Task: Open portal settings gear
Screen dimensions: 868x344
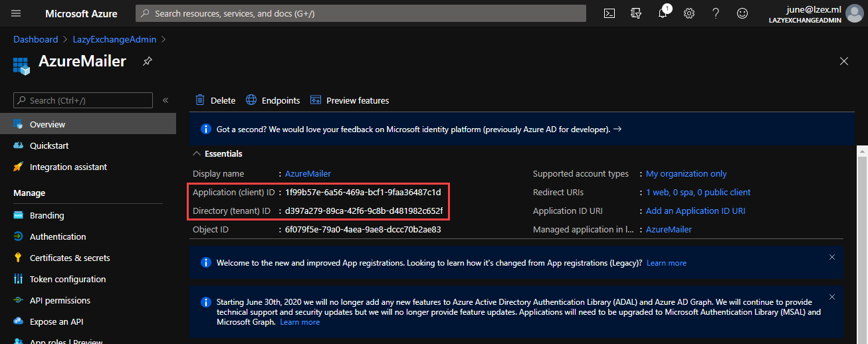Action: click(689, 13)
